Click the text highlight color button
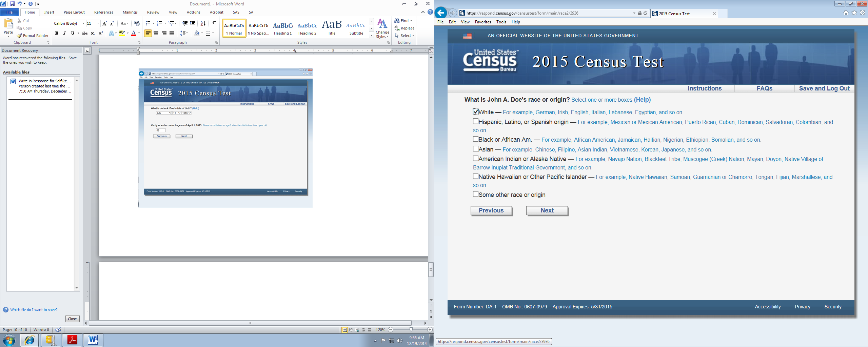This screenshot has width=868, height=347. point(122,33)
